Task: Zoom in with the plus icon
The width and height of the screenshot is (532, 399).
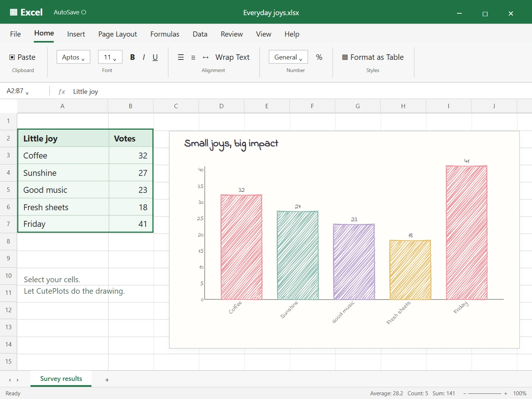Action: 506,393
